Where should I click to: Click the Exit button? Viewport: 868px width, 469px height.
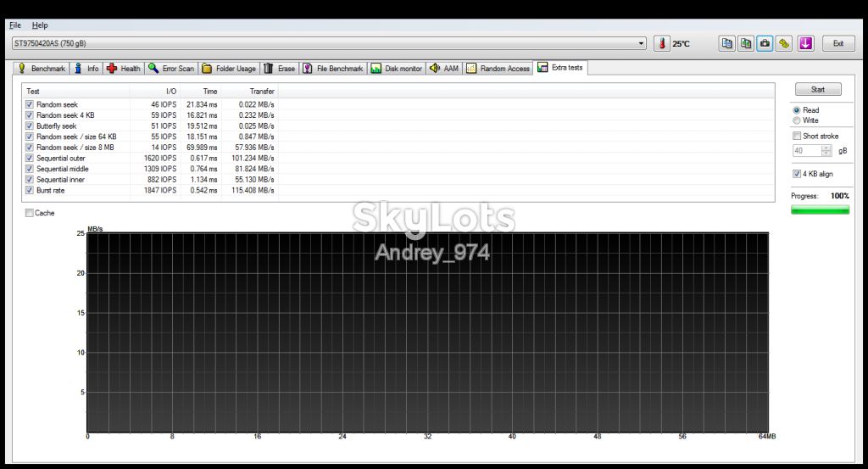coord(838,43)
